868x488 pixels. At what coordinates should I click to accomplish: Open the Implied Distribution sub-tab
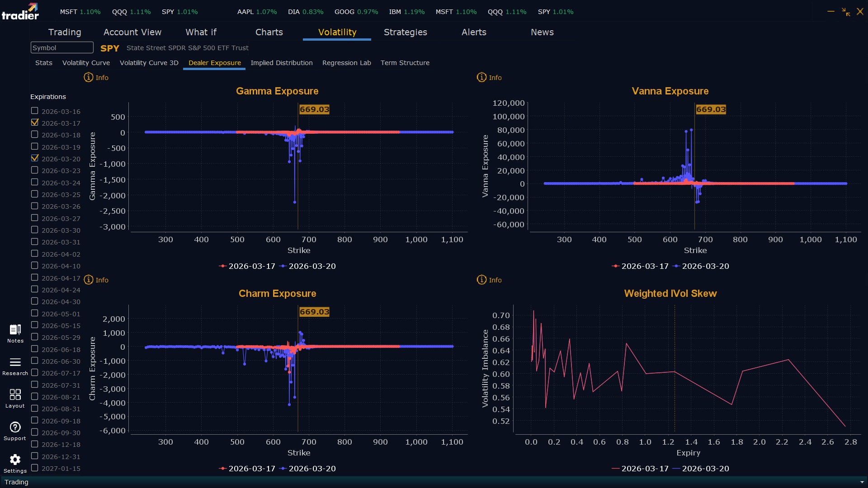281,63
